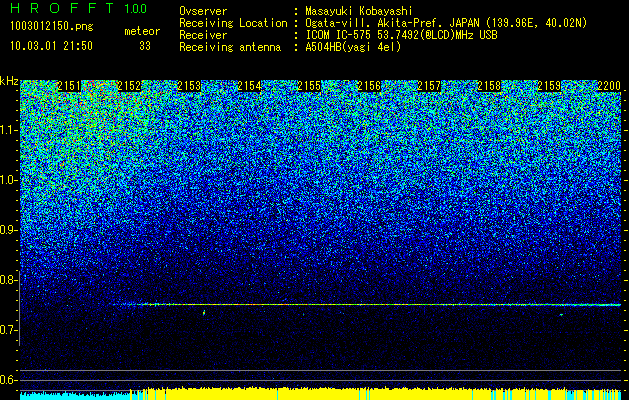
Task: Click the Receiving Location label
Action: 233,23
